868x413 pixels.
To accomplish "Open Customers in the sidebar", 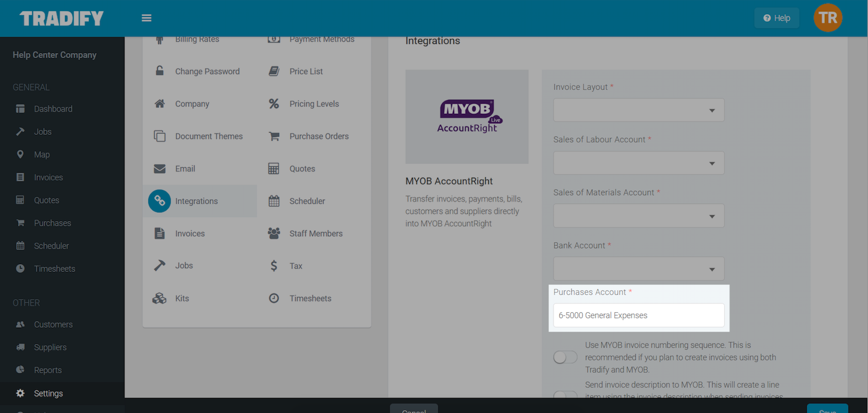I will (x=53, y=325).
